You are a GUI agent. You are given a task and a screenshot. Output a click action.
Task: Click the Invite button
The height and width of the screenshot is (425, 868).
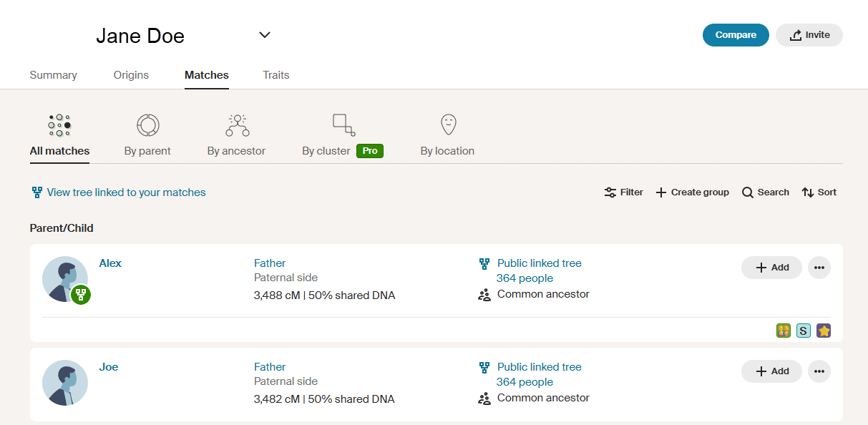click(x=809, y=35)
